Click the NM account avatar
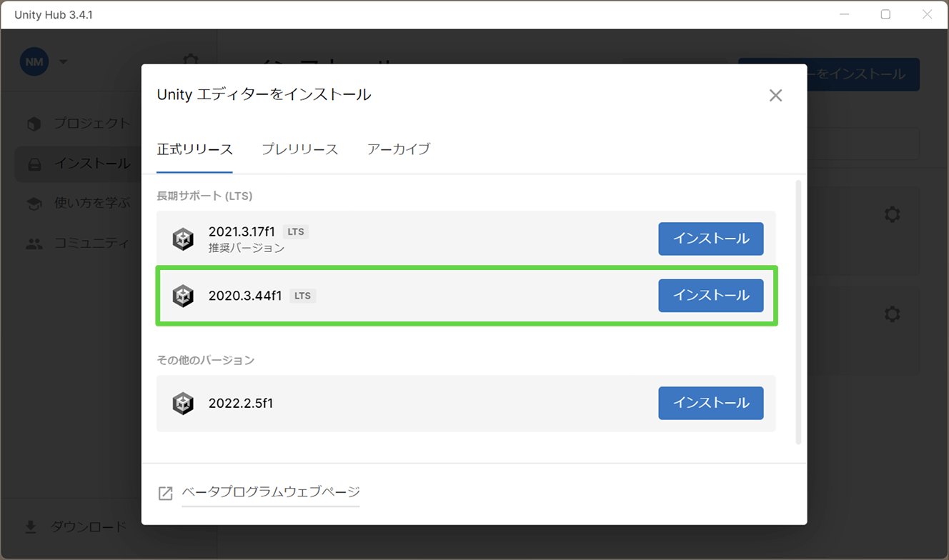This screenshot has height=560, width=949. point(34,62)
